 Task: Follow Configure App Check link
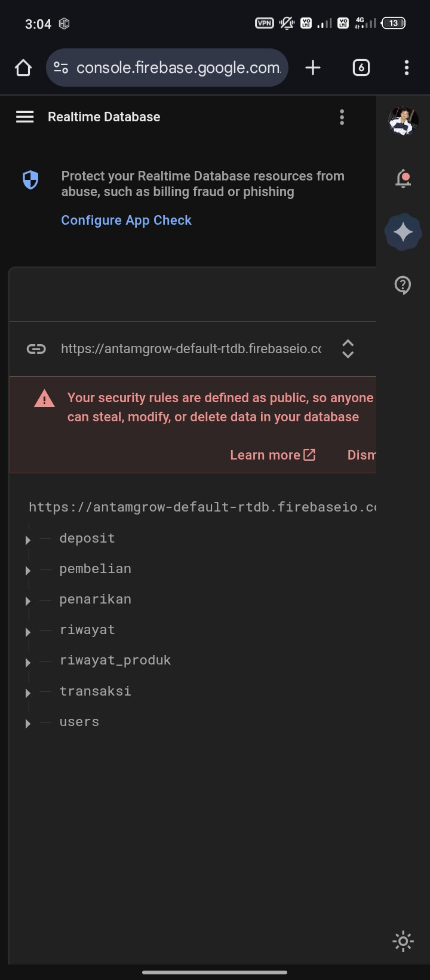pos(127,220)
